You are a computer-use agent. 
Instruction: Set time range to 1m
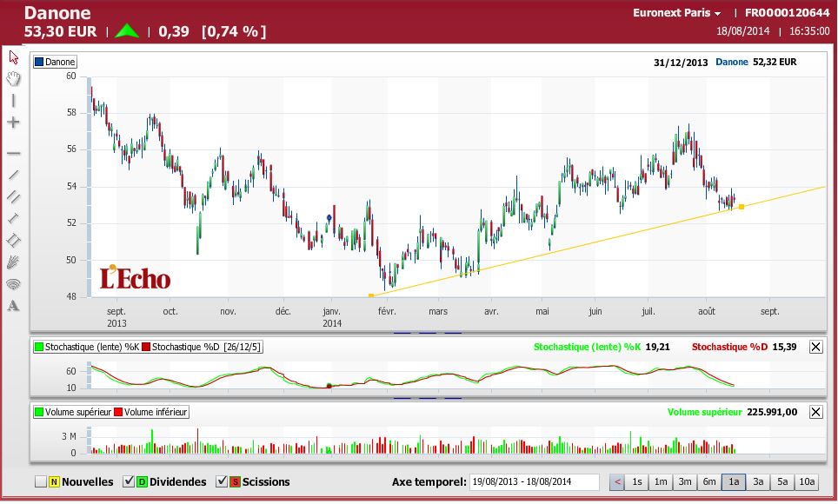pyautogui.click(x=662, y=482)
